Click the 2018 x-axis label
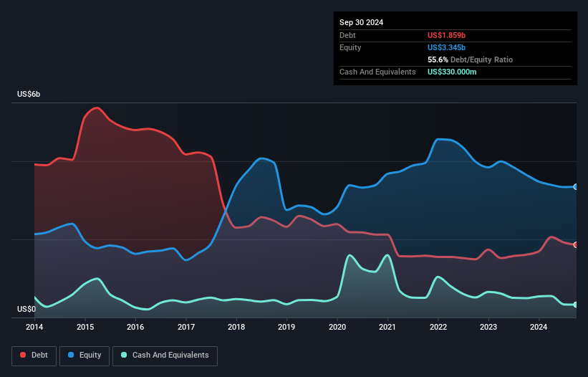The image size is (588, 377). pos(236,327)
